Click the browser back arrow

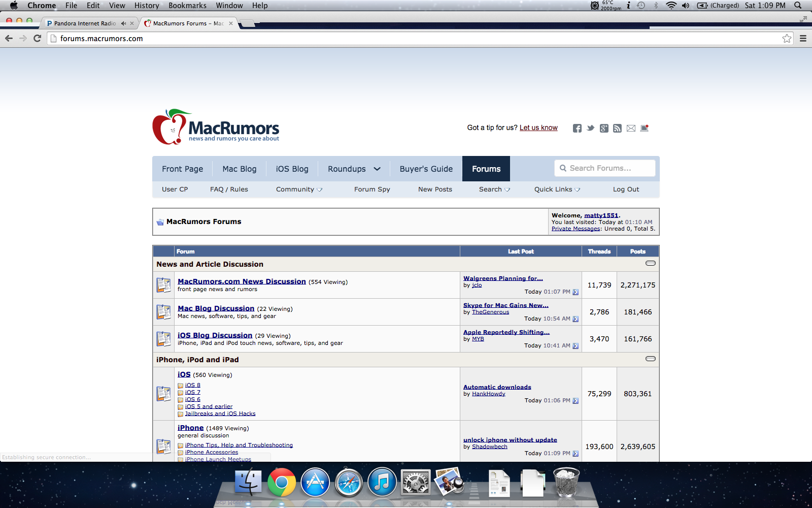[9, 38]
